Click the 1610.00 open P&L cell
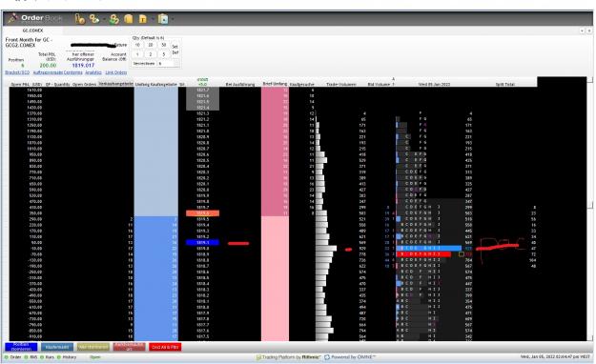This screenshot has height=364, width=596. point(34,91)
